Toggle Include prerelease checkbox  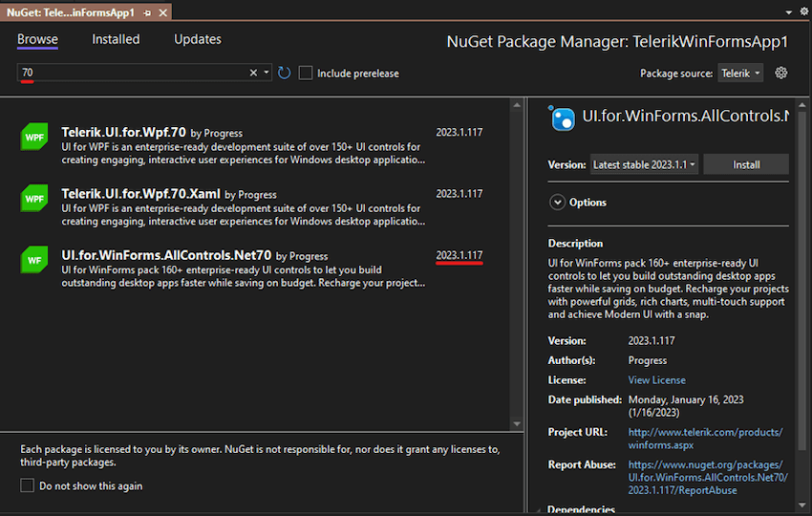pyautogui.click(x=306, y=73)
